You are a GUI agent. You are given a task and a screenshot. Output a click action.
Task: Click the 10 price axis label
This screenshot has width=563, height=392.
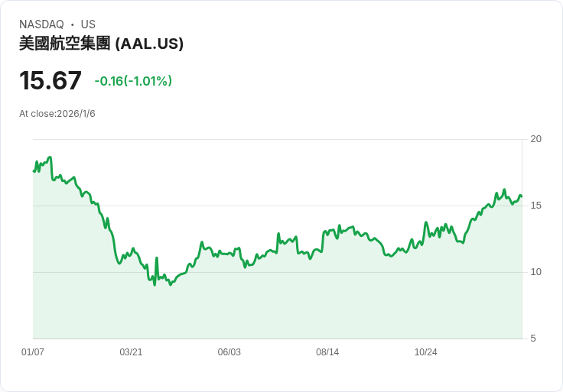tap(535, 272)
